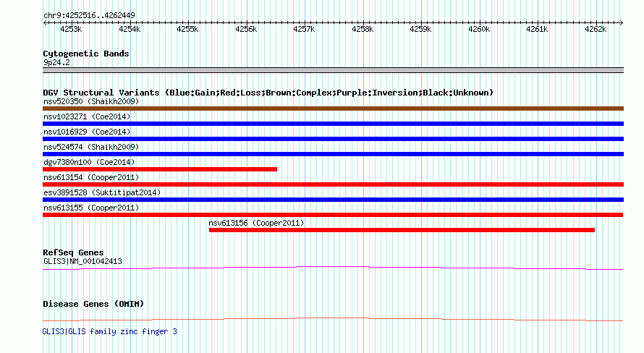Select the Disease Genes (OMIM) track title
Screen dimensions: 644x353
tap(93, 304)
